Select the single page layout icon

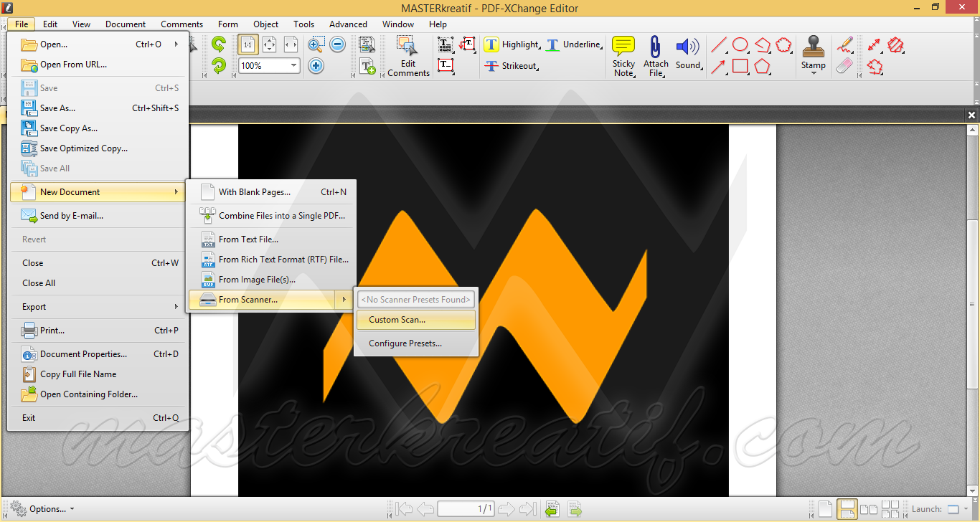click(x=825, y=509)
